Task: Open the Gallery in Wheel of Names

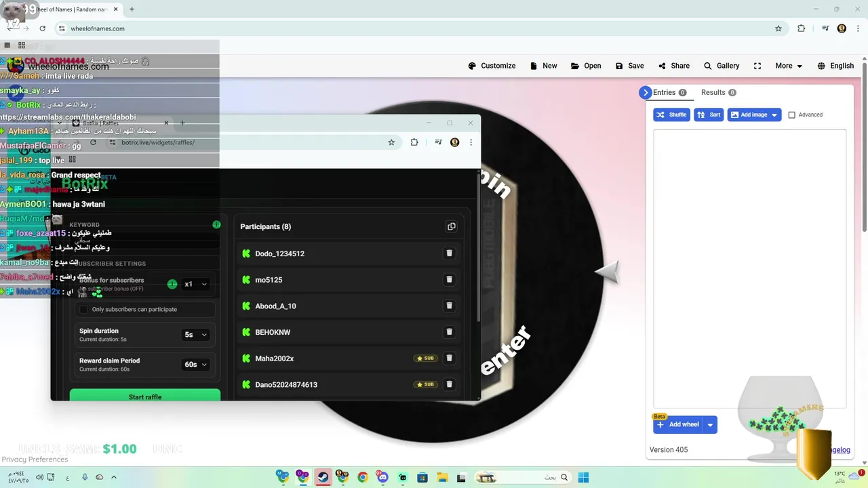Action: 722,66
